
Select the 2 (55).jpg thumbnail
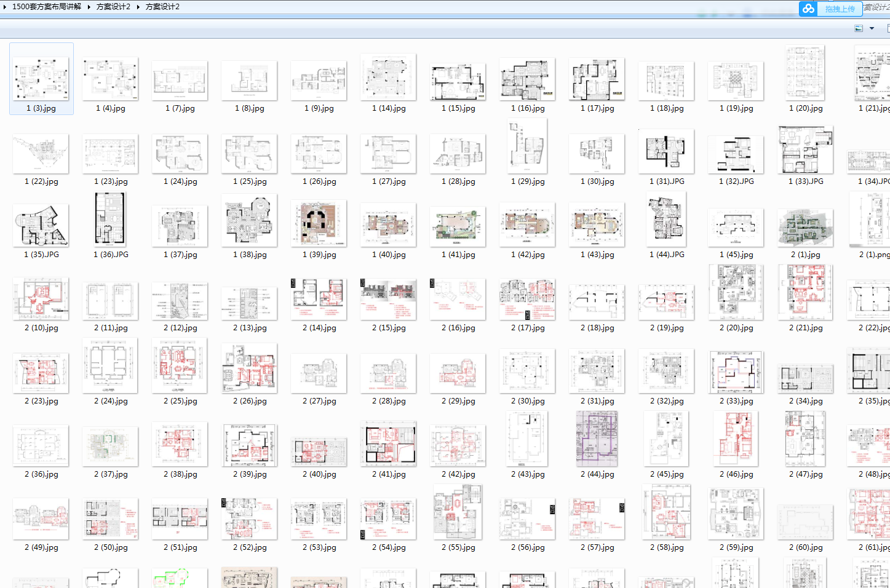coord(458,512)
